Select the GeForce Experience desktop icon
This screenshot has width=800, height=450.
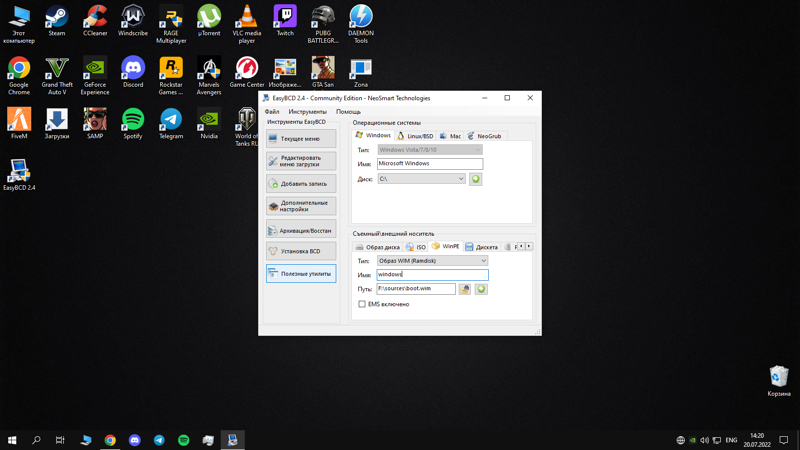[95, 76]
